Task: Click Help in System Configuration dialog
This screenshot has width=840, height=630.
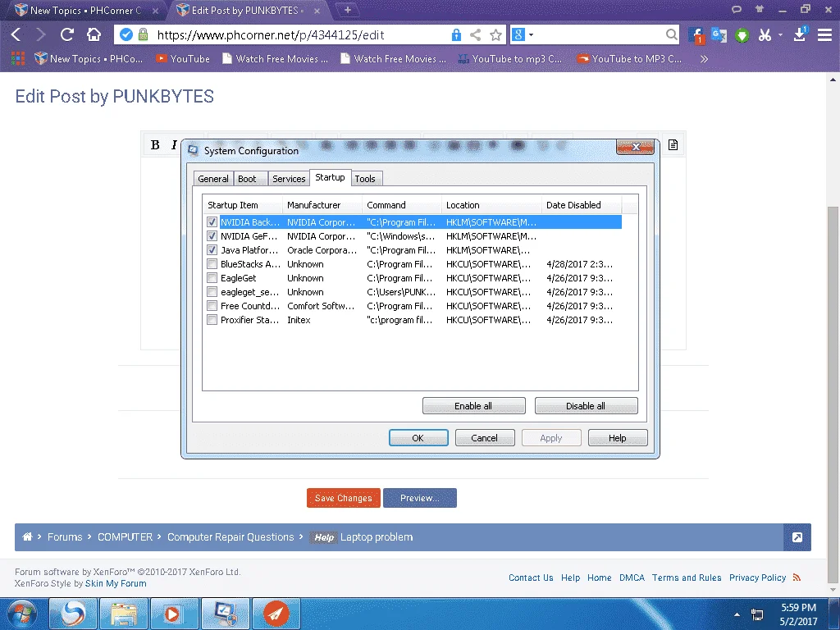Action: coord(618,438)
